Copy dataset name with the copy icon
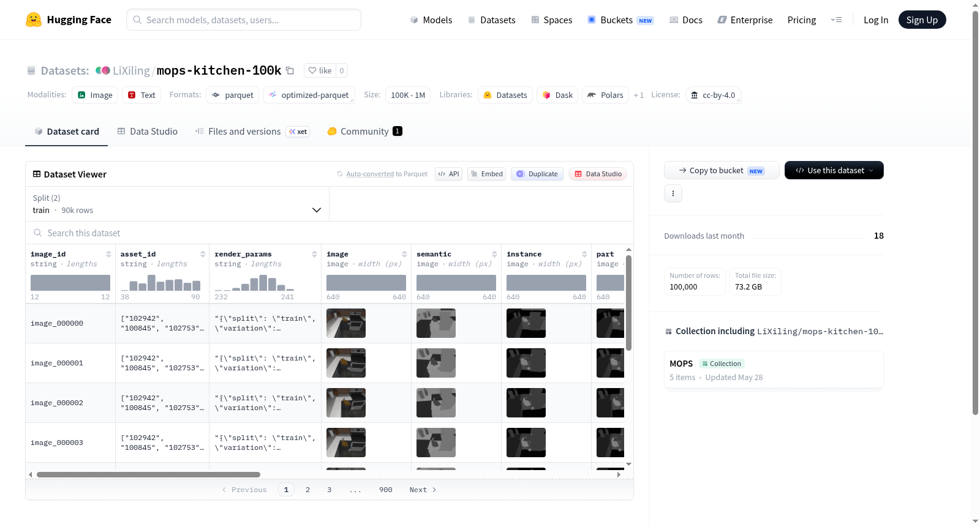 click(290, 71)
